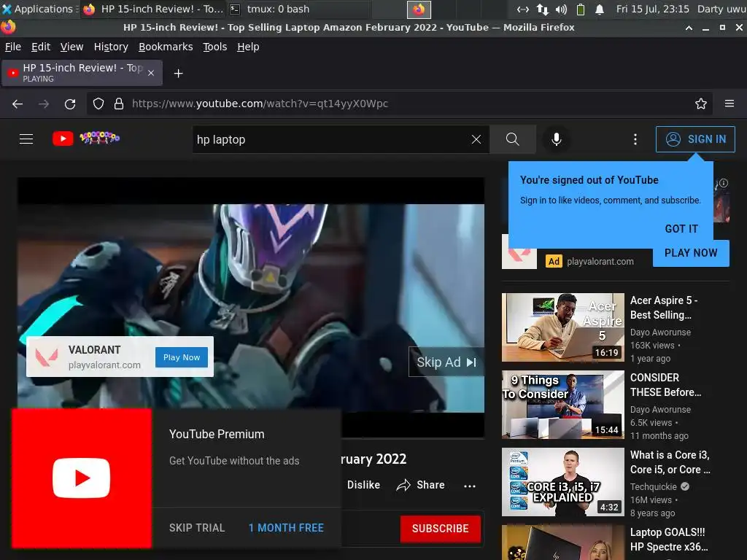The width and height of the screenshot is (747, 560).
Task: Click Firefox forward arrow
Action: point(44,104)
